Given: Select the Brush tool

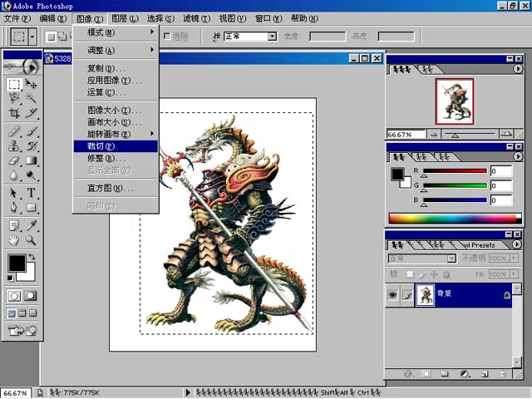Looking at the screenshot, I should coord(31,131).
